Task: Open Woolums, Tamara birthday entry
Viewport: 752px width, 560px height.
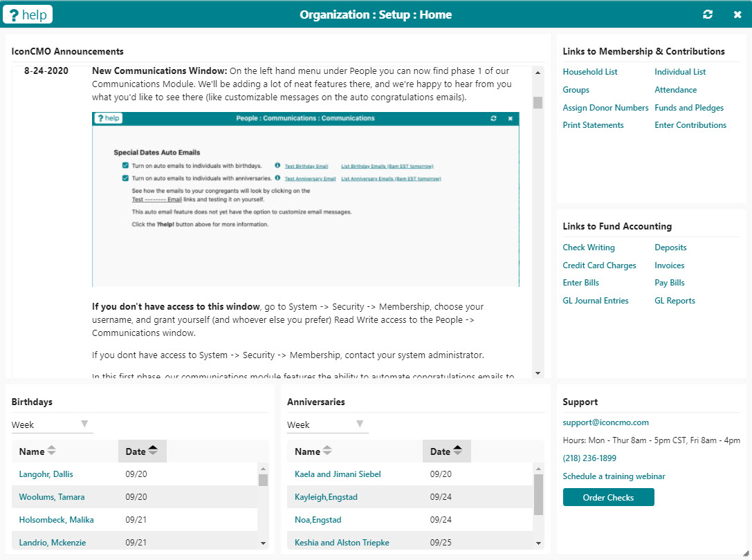Action: pos(52,497)
